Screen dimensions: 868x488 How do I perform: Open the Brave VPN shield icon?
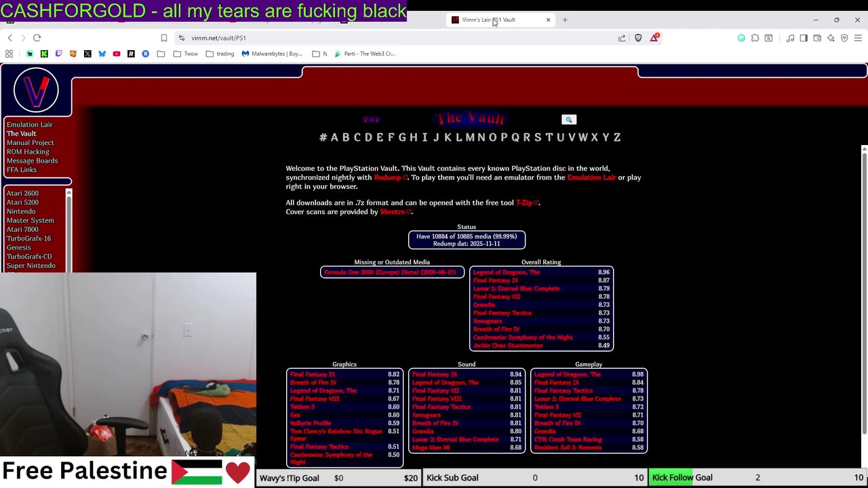844,38
